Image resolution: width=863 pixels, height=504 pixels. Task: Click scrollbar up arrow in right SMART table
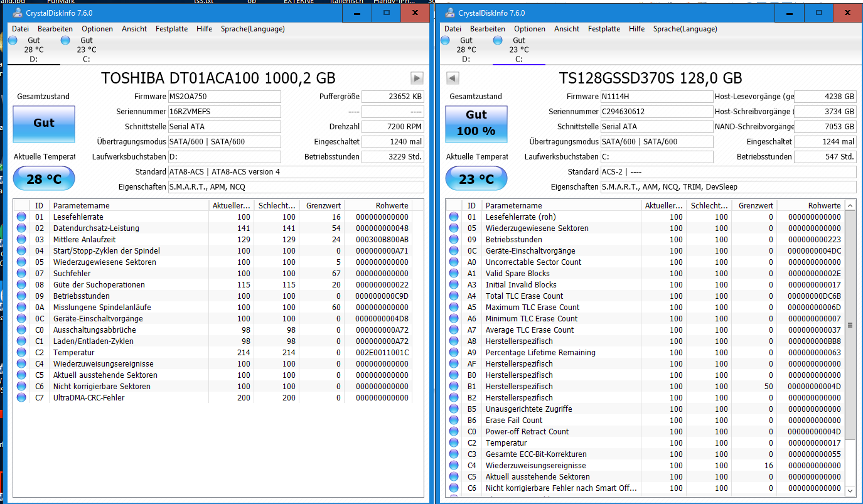[x=850, y=205]
